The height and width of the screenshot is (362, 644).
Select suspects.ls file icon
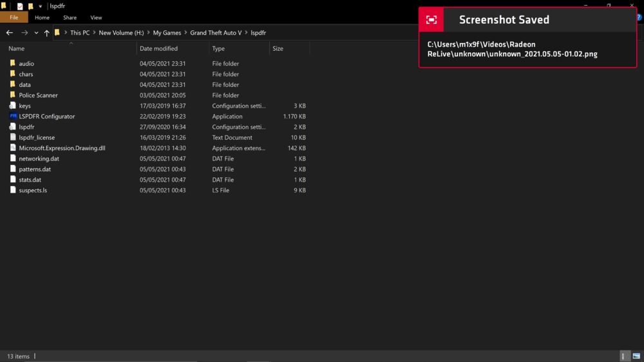coord(13,190)
